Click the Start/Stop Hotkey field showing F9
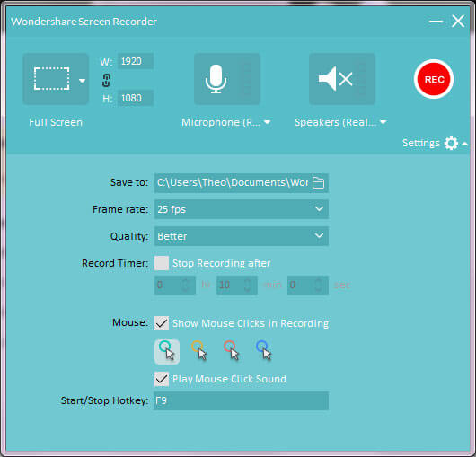This screenshot has height=457, width=476. tap(241, 400)
